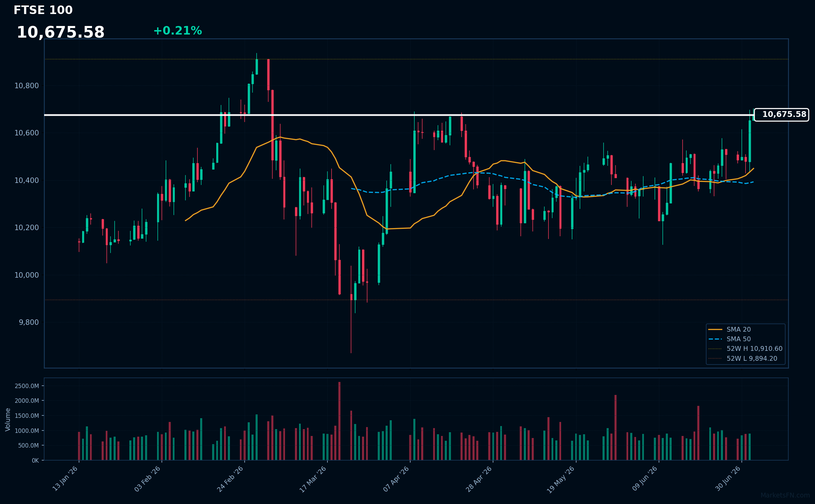
Task: Click the 13 Jan '26 date label
Action: coord(65,479)
